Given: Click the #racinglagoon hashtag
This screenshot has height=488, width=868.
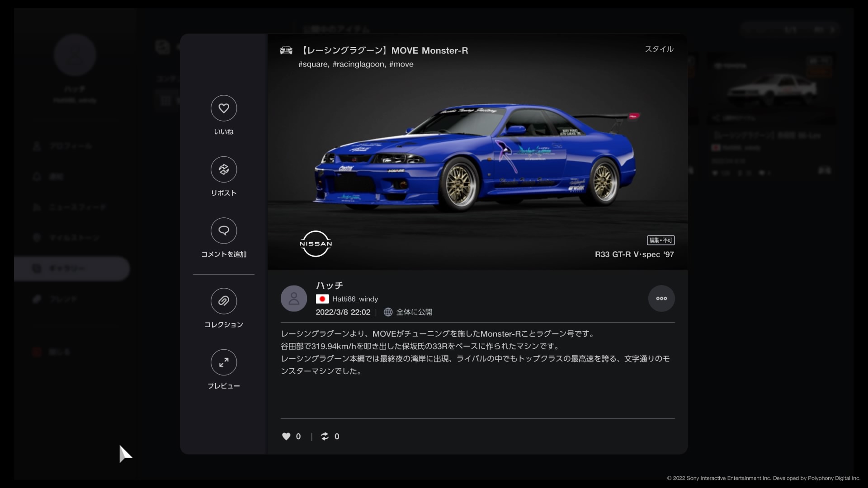Looking at the screenshot, I should [x=359, y=64].
